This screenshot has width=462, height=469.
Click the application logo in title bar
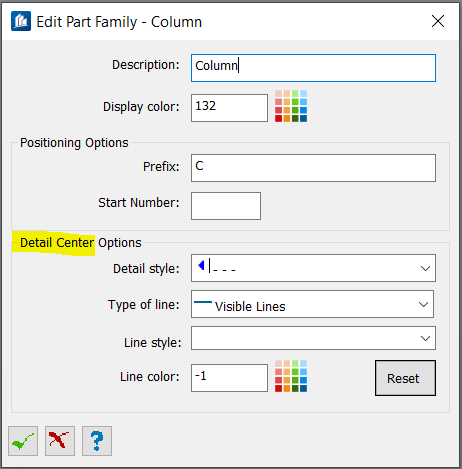click(21, 21)
